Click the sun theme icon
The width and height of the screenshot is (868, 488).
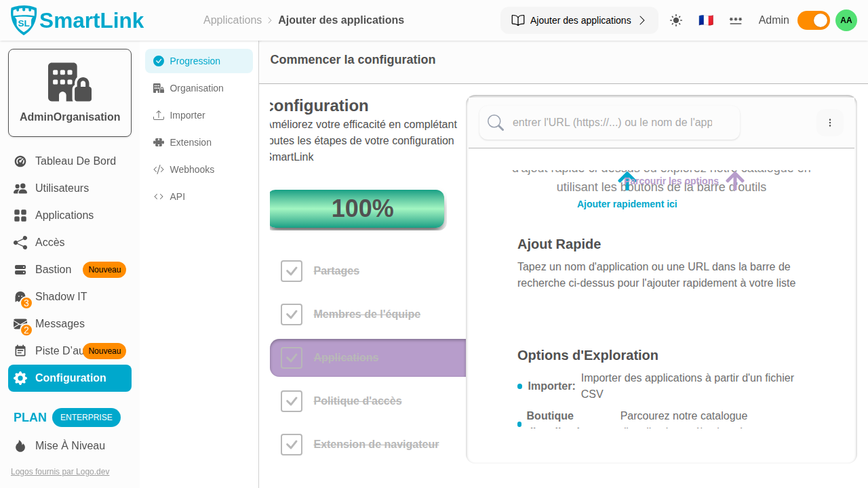click(676, 20)
